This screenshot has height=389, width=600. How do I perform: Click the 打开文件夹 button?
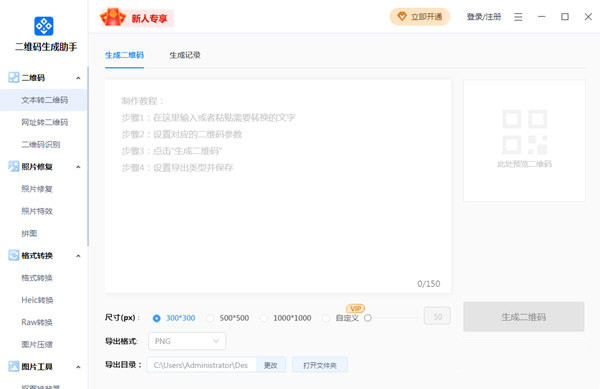[320, 365]
